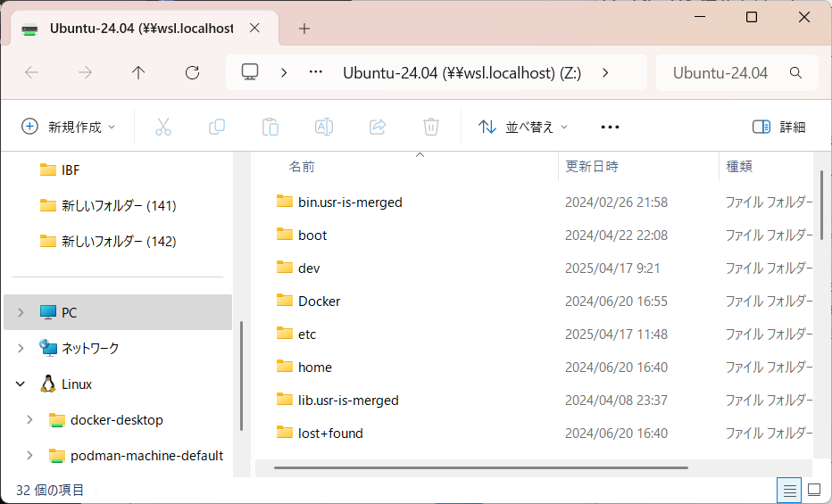Click the Delete trash can icon
832x504 pixels.
[431, 127]
